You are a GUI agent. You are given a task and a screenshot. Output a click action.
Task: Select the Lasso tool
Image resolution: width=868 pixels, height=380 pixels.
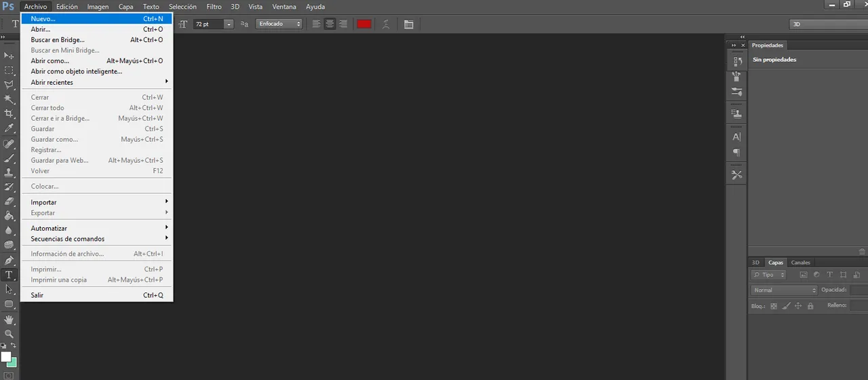(x=9, y=85)
